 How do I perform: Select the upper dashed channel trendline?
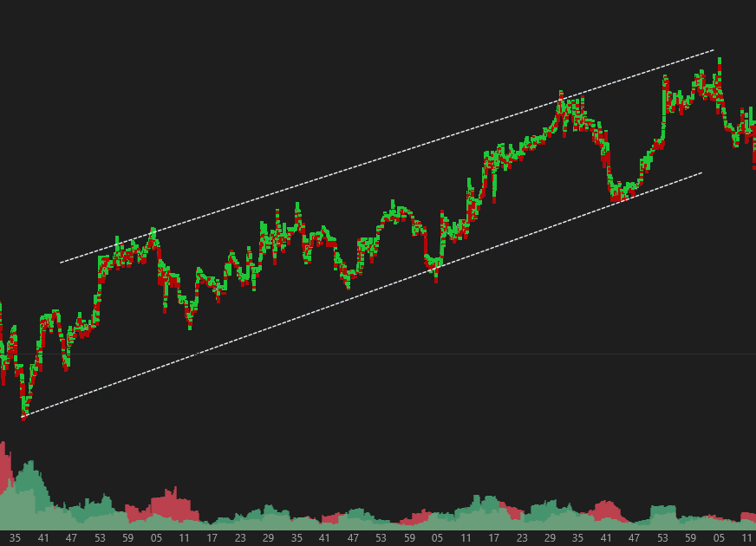pyautogui.click(x=387, y=156)
